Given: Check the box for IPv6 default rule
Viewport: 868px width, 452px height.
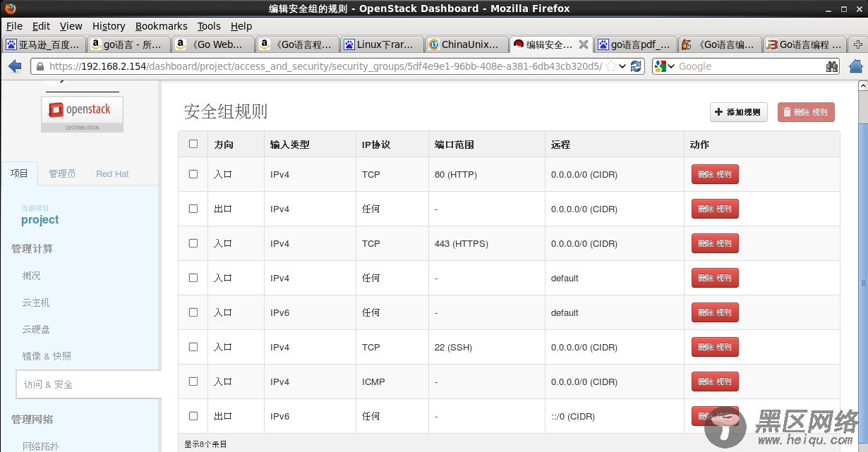Looking at the screenshot, I should (193, 312).
